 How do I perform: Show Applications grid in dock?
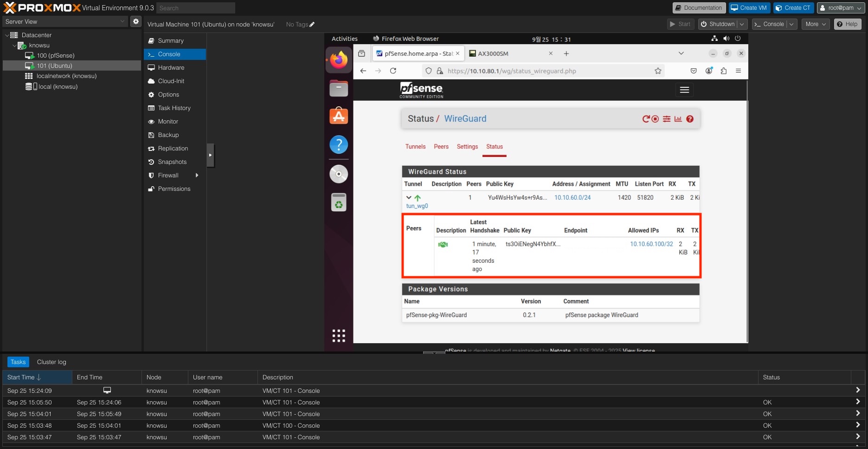click(x=339, y=335)
